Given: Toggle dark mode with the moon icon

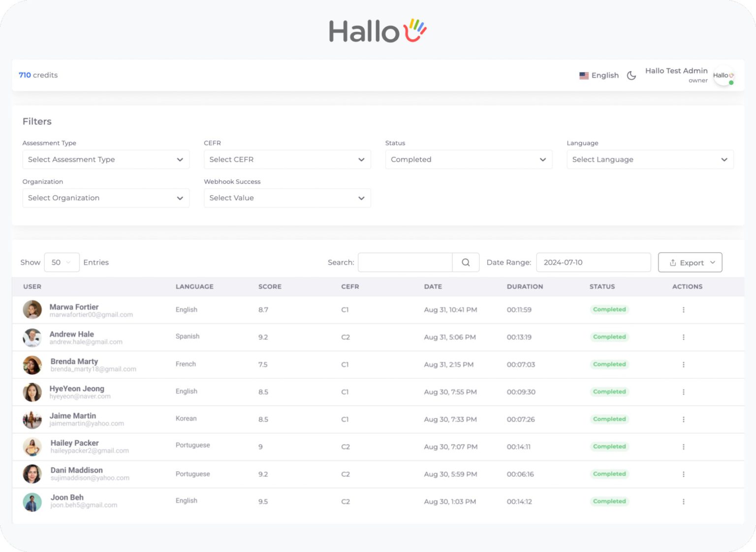Looking at the screenshot, I should pos(631,75).
